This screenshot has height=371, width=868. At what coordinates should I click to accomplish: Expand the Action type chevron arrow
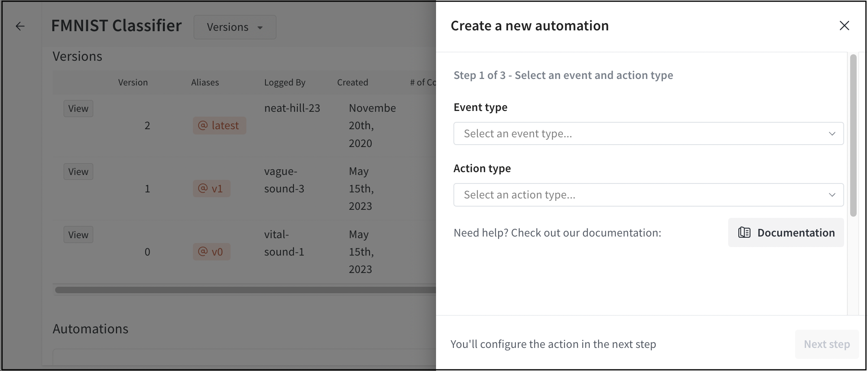[x=832, y=195]
